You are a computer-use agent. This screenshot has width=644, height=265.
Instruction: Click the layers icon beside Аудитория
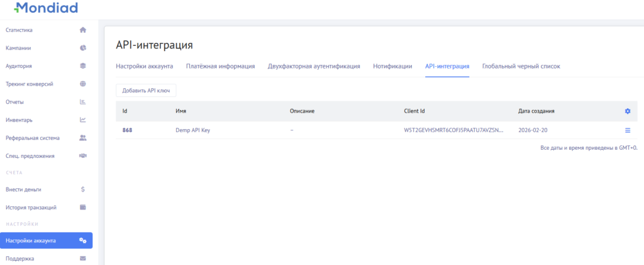tap(82, 65)
